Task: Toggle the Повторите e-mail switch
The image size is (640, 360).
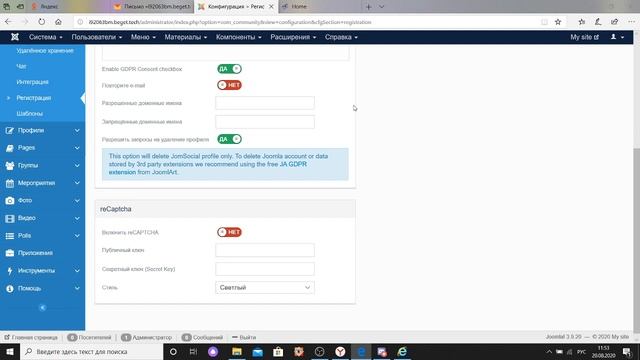Action: coord(229,85)
